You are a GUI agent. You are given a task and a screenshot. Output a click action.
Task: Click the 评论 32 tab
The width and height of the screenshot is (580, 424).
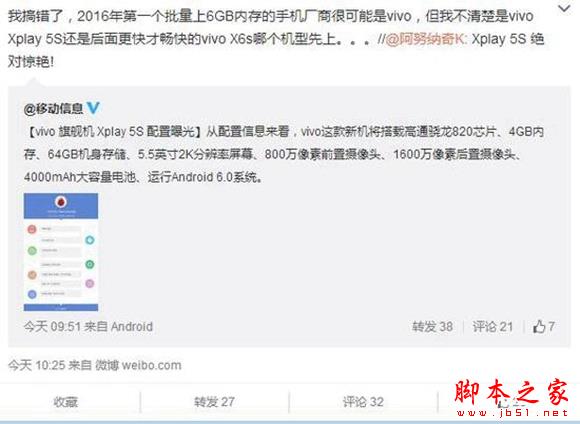363,402
